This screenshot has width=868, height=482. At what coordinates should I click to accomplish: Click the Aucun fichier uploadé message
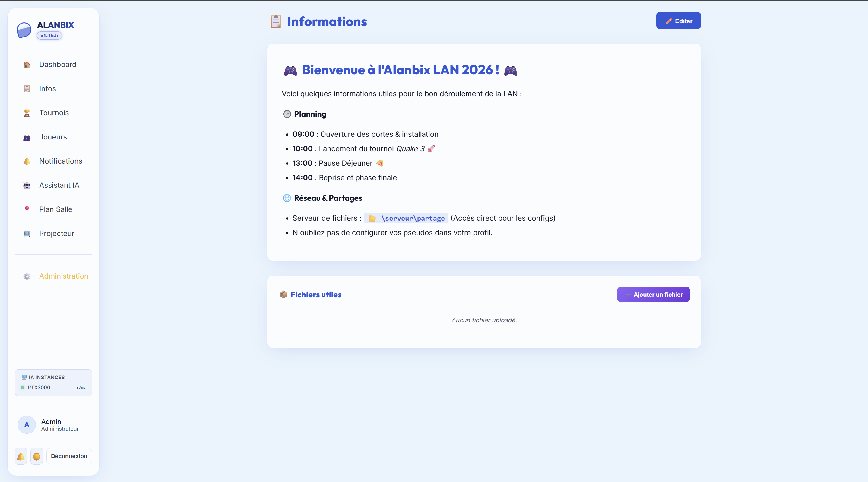coord(484,320)
